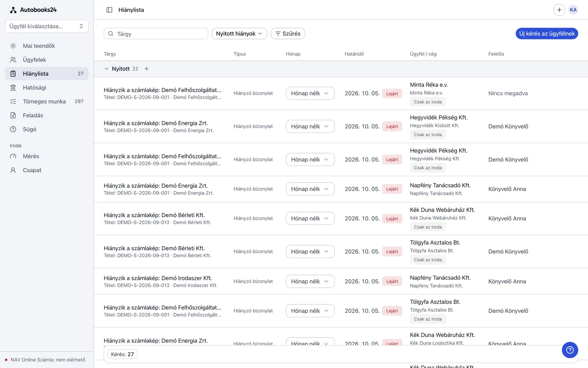Add item with plus next to Nyitott
Viewport: 588px width, 368px height.
[x=147, y=69]
